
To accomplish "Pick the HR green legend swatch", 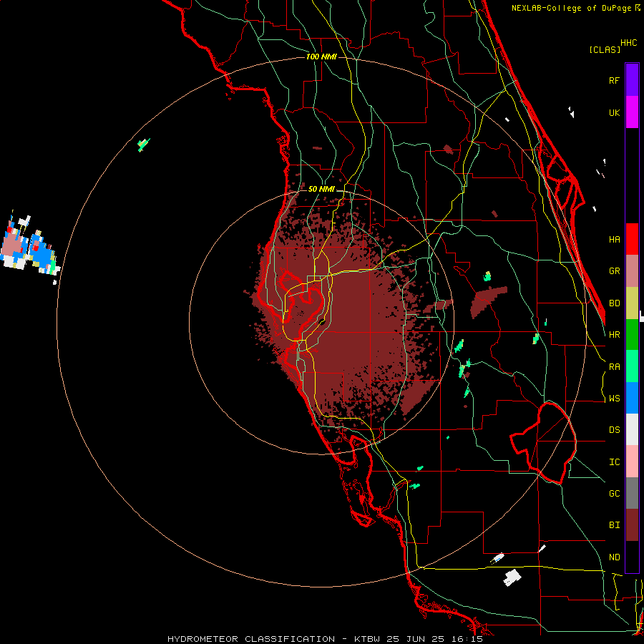I will point(632,335).
